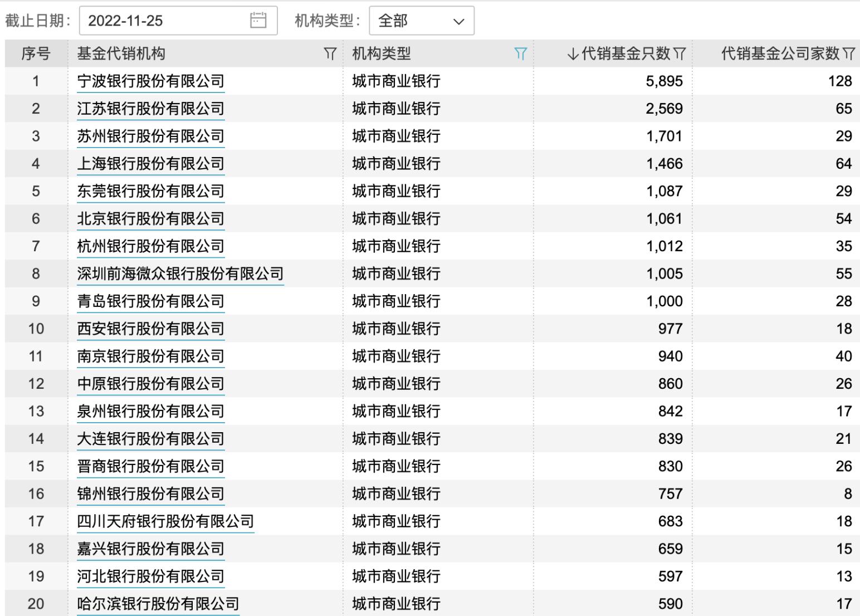Open 北京银行股份有限公司 link
This screenshot has height=616, width=860.
(150, 218)
